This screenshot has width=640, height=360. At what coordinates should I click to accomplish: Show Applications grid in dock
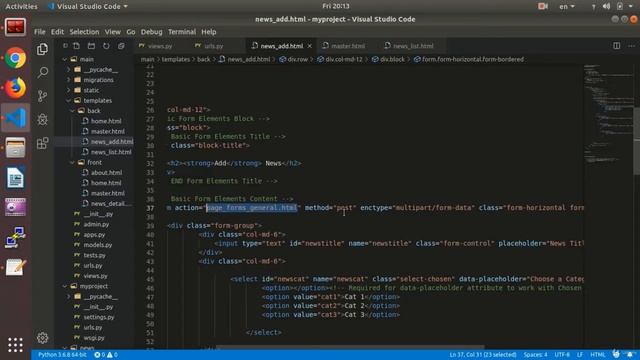tap(16, 345)
